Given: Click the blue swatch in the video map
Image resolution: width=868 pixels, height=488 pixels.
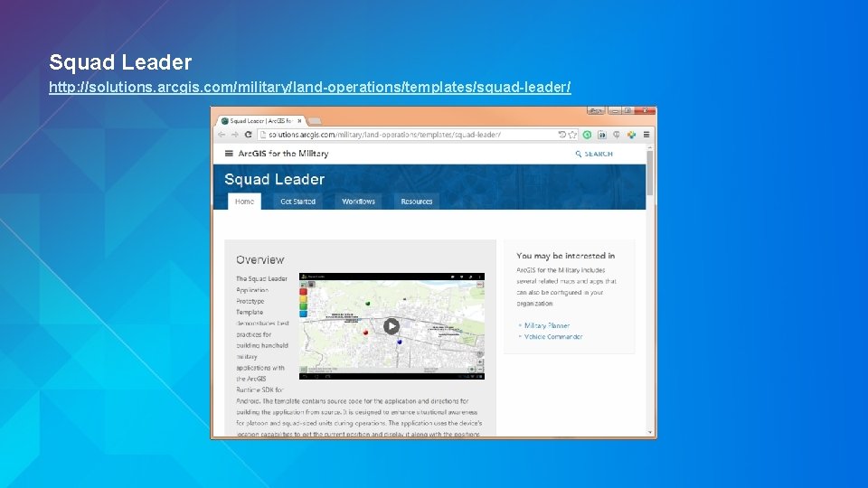Looking at the screenshot, I should click(304, 314).
